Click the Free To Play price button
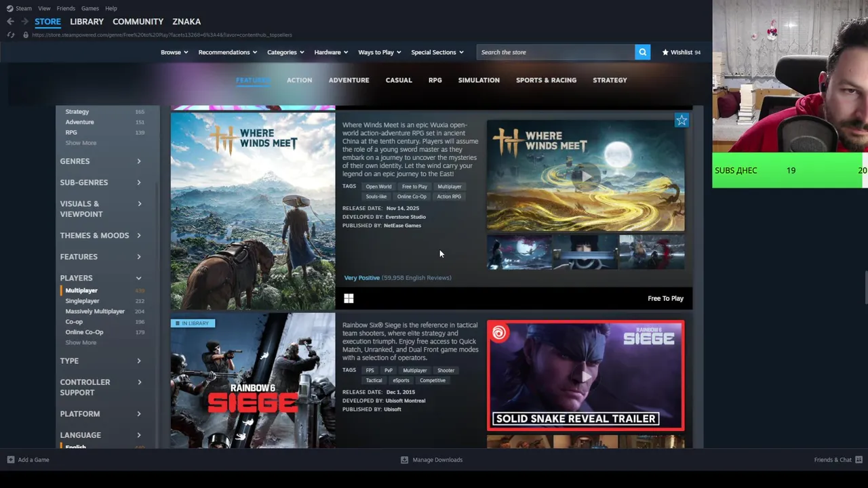This screenshot has width=868, height=488. click(x=665, y=298)
